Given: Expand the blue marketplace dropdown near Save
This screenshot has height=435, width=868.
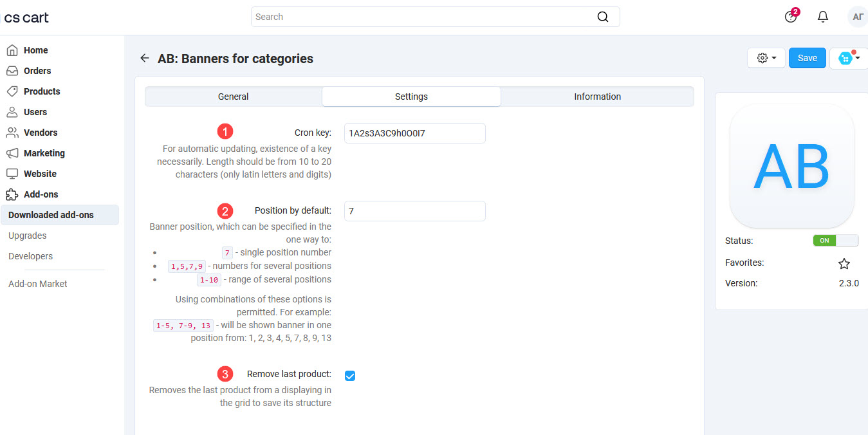Looking at the screenshot, I should [x=848, y=57].
